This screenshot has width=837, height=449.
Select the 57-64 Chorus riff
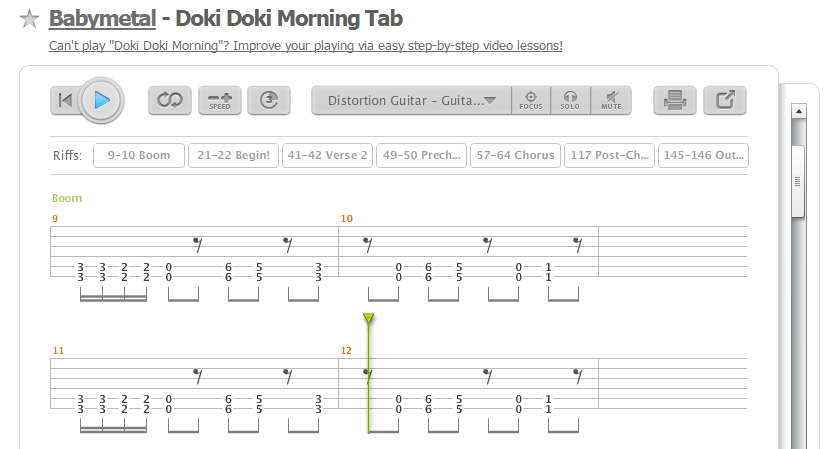point(515,155)
